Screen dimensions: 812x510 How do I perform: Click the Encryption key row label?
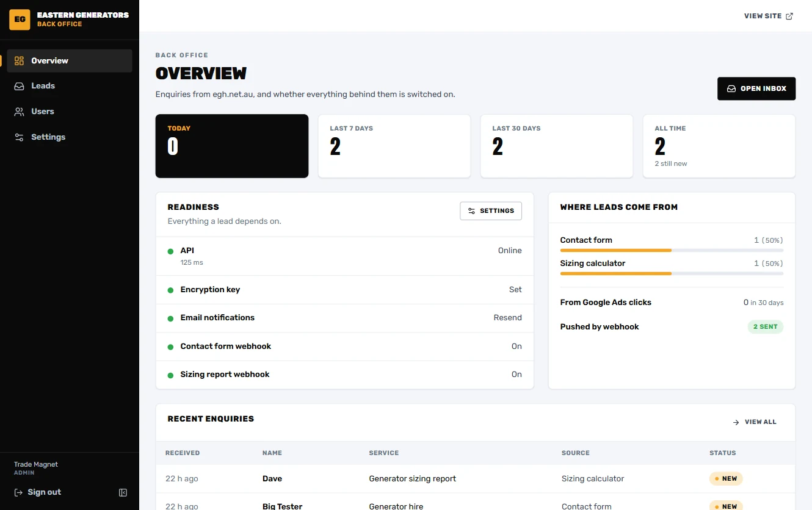[210, 290]
